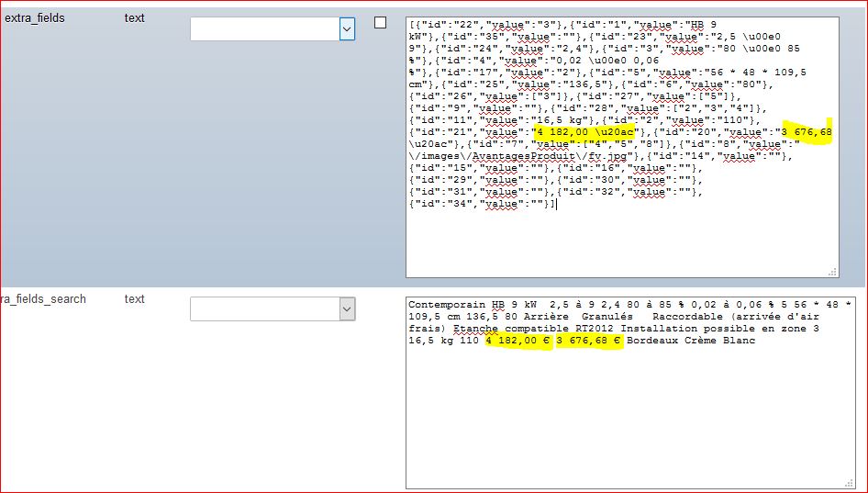Click the 'Contemporain' word in search textarea

pos(447,305)
